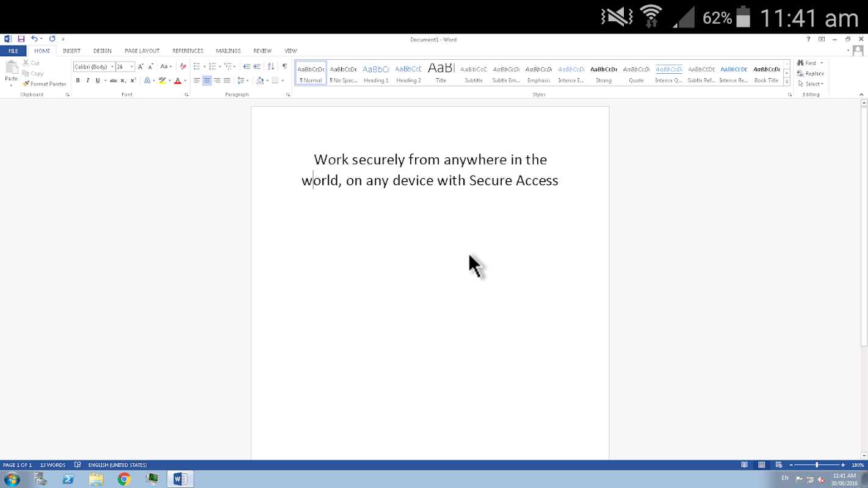This screenshot has height=488, width=868.
Task: Switch to the DESIGN tab
Action: pyautogui.click(x=102, y=51)
